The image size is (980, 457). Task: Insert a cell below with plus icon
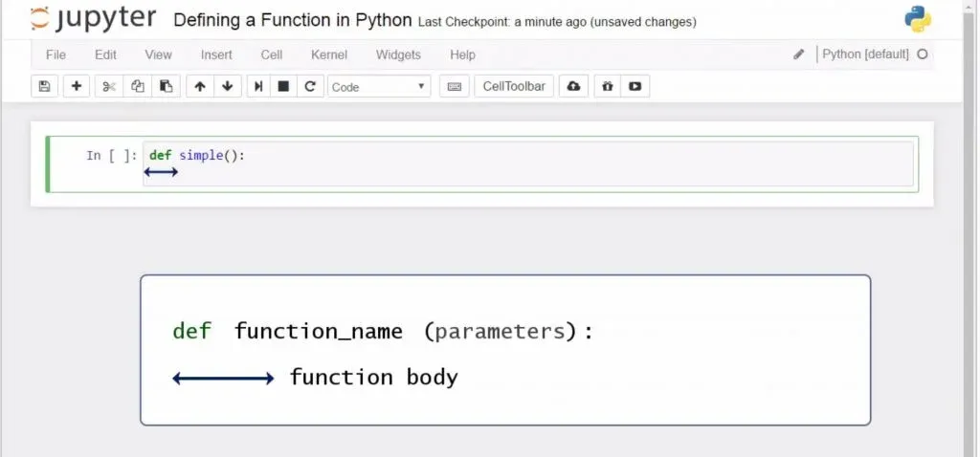pyautogui.click(x=77, y=87)
